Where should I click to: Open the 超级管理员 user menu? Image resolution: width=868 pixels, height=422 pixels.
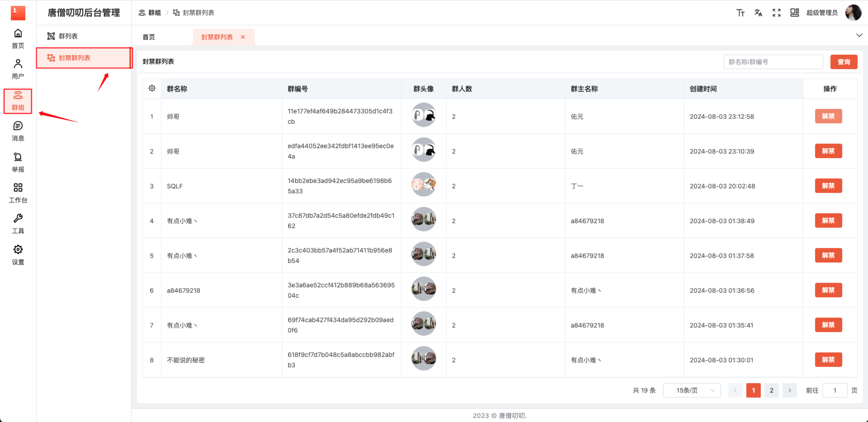coord(822,13)
